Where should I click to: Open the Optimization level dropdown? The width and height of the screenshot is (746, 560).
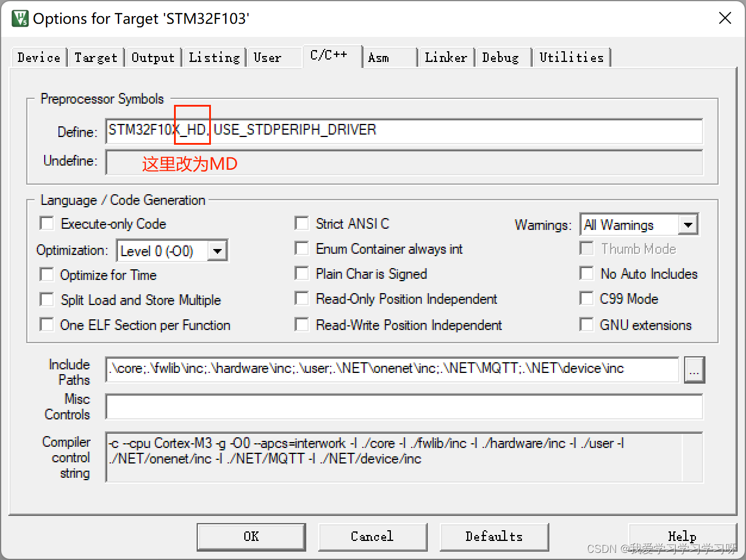[x=218, y=250]
